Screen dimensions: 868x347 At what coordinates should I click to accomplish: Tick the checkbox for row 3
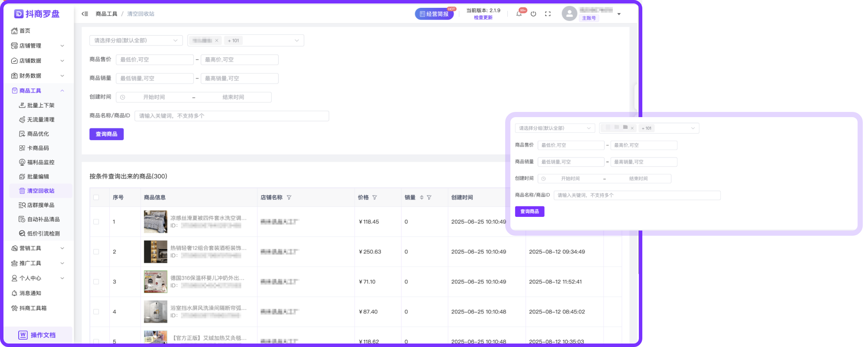click(x=96, y=282)
